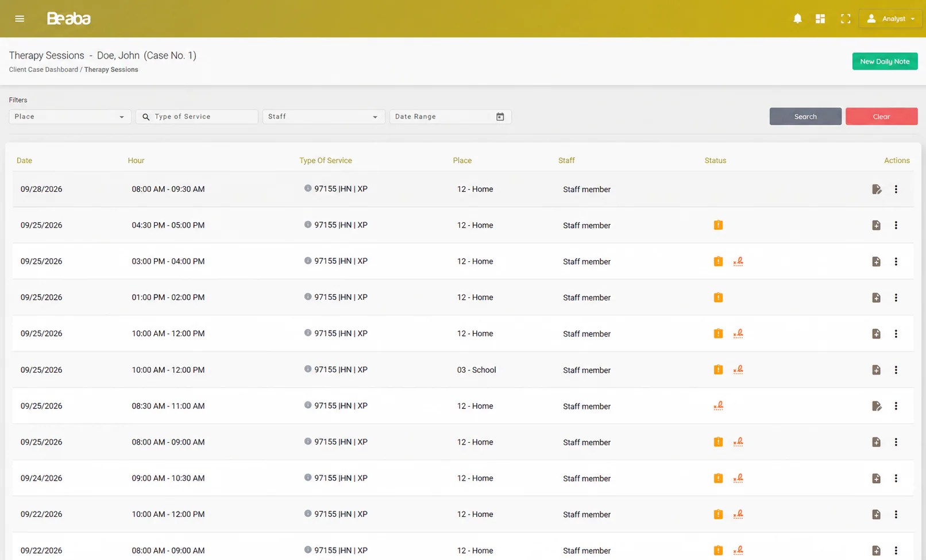Click info icon for 04:30 PM service code
This screenshot has width=926, height=560.
[308, 225]
